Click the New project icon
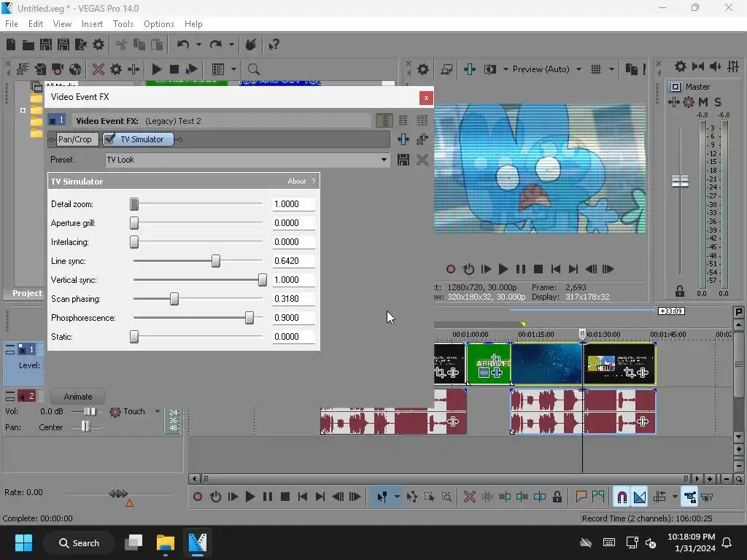The width and height of the screenshot is (747, 560). click(x=11, y=44)
